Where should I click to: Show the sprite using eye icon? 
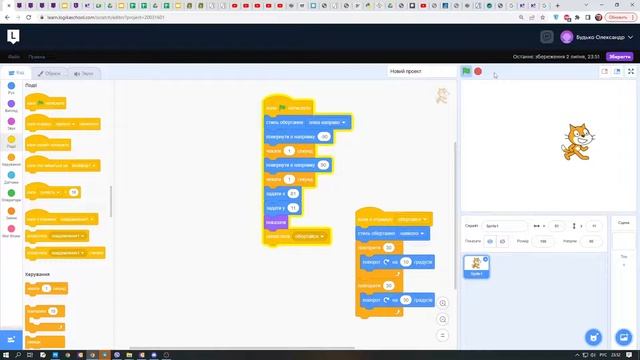(490, 242)
